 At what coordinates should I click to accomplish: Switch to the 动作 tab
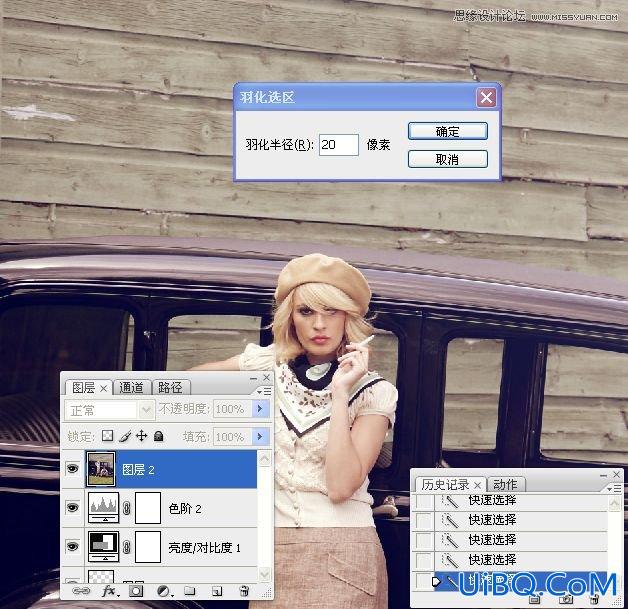pyautogui.click(x=505, y=485)
